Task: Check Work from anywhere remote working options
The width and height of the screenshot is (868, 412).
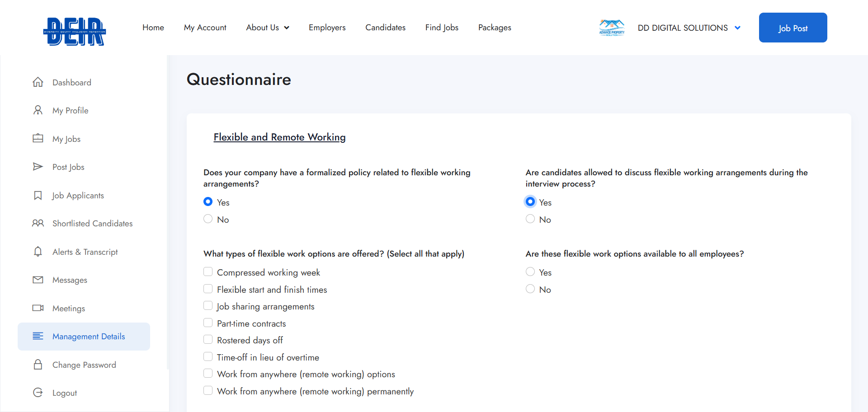Action: pos(208,373)
